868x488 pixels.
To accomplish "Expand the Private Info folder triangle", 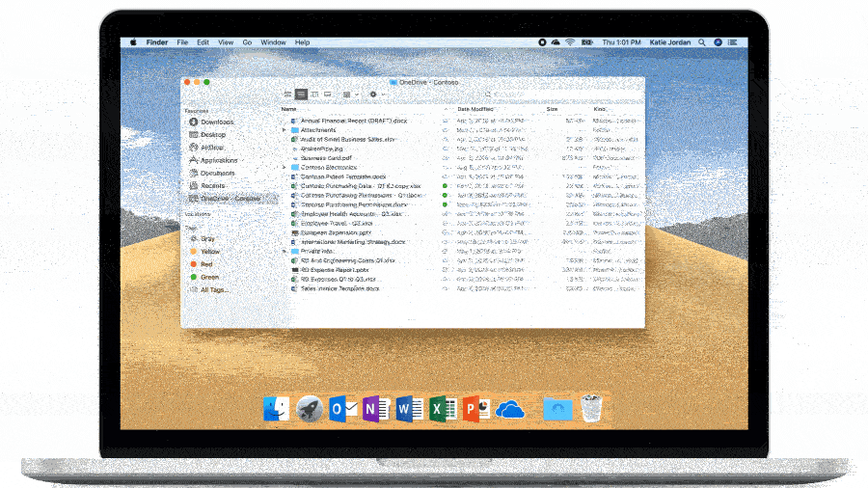I will coord(285,251).
